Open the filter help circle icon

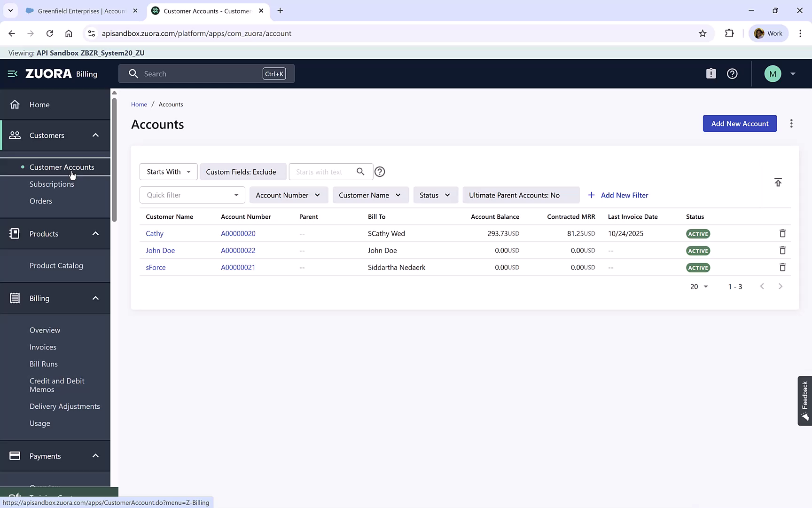click(380, 172)
